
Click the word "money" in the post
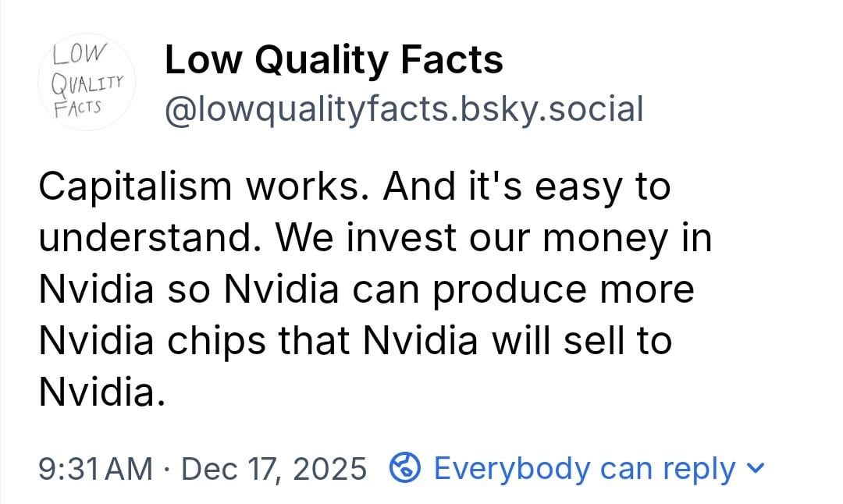605,238
